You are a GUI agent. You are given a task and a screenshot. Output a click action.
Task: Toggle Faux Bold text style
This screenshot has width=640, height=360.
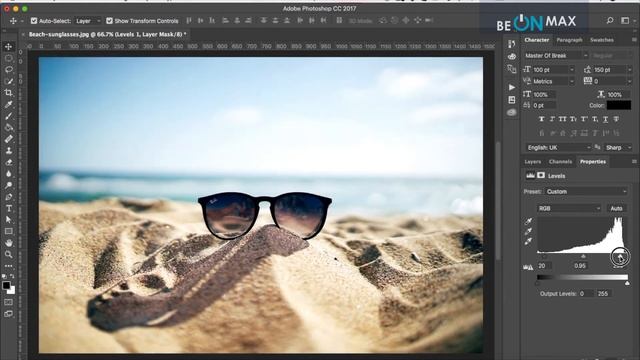pyautogui.click(x=542, y=119)
